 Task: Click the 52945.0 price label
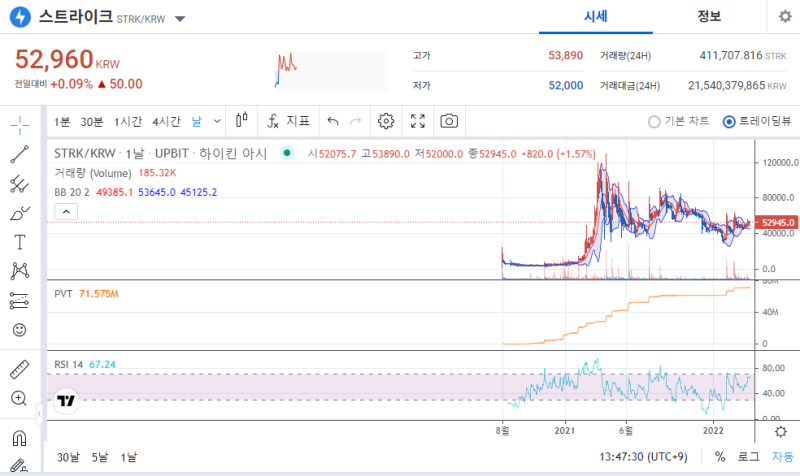pos(777,222)
